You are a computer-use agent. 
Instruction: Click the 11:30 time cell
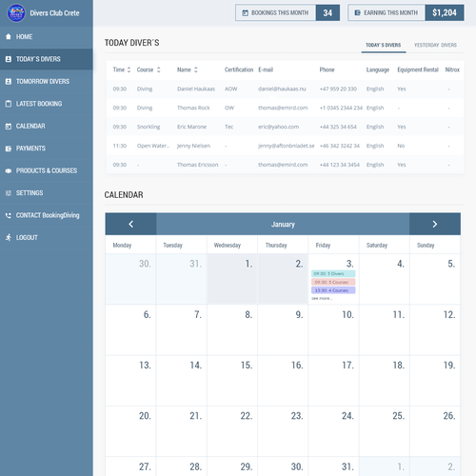coord(120,146)
